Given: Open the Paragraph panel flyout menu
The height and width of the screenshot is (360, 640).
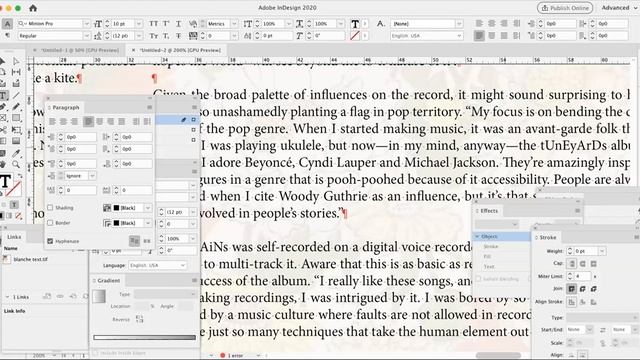Looking at the screenshot, I should (149, 107).
